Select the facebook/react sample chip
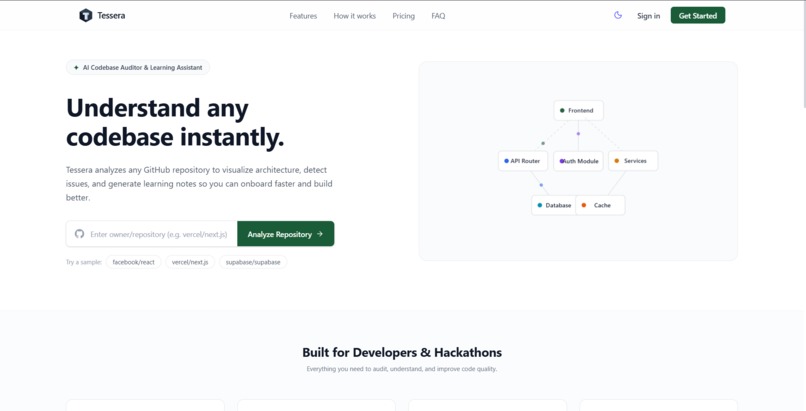The image size is (806, 411). point(134,262)
